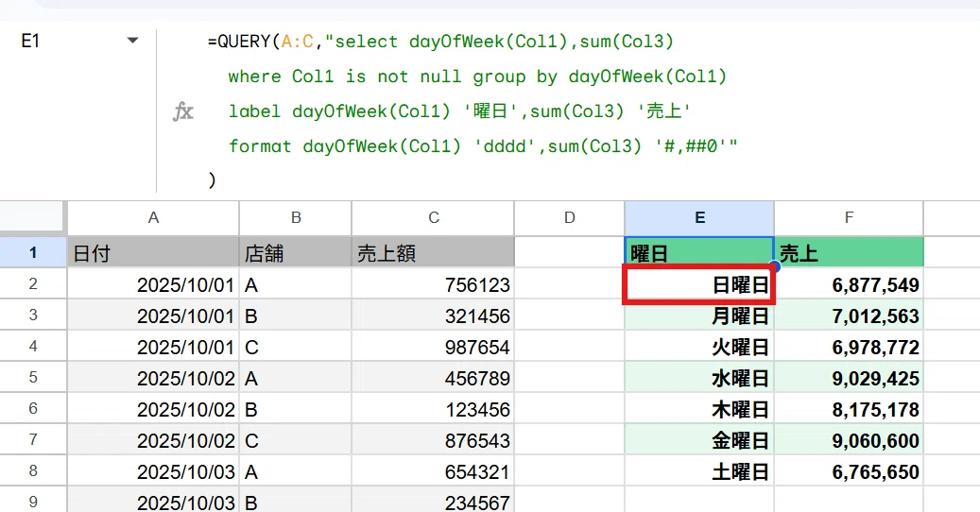Image resolution: width=980 pixels, height=512 pixels.
Task: Select the 日付 header cell
Action: tap(153, 252)
